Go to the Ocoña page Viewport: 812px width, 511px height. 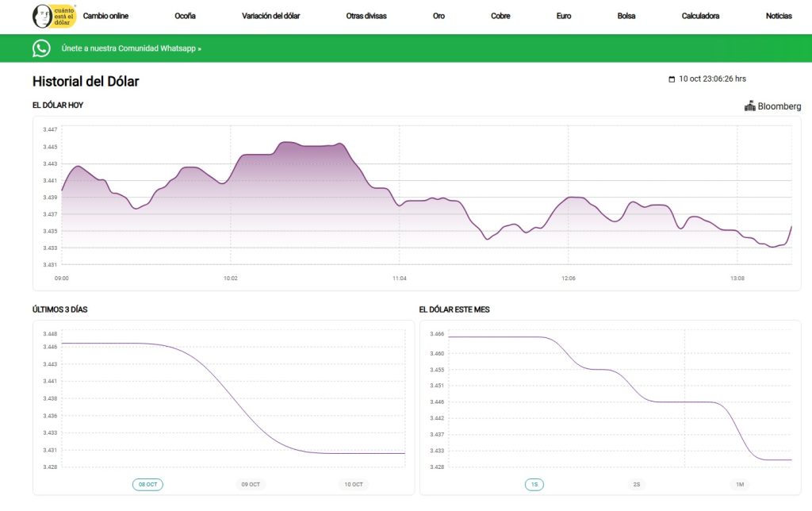(185, 16)
